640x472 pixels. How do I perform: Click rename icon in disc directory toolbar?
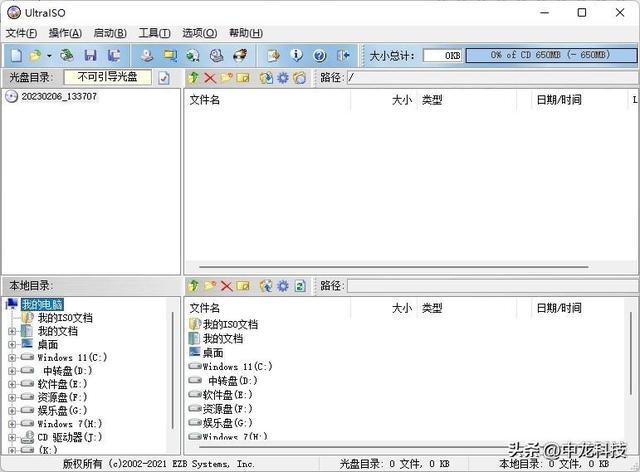point(243,78)
